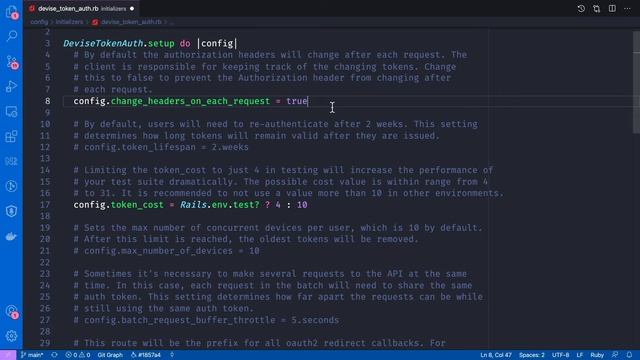The width and height of the screenshot is (640, 360).
Task: Open the timeline history icon in the editor toolbar
Action: pyautogui.click(x=581, y=9)
